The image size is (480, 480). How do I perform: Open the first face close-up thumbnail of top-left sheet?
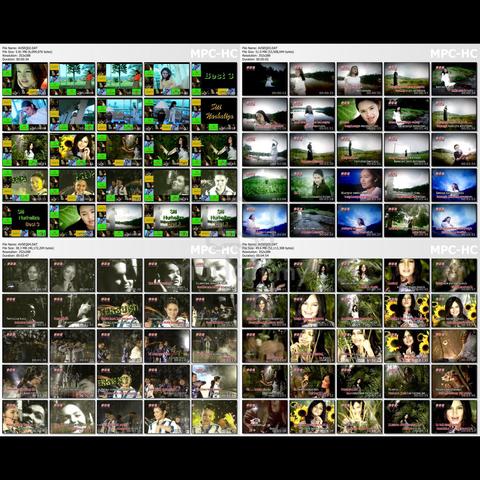coord(25,79)
